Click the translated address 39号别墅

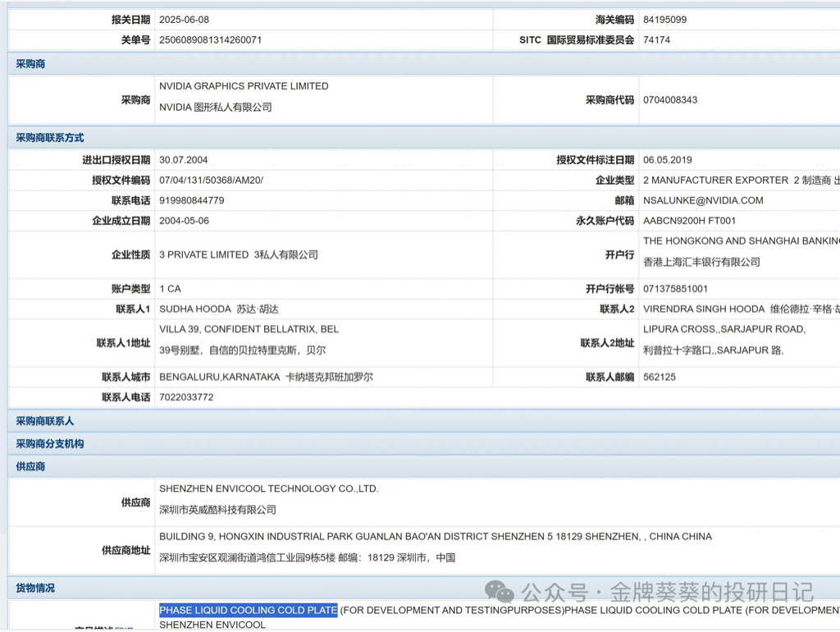(181, 350)
